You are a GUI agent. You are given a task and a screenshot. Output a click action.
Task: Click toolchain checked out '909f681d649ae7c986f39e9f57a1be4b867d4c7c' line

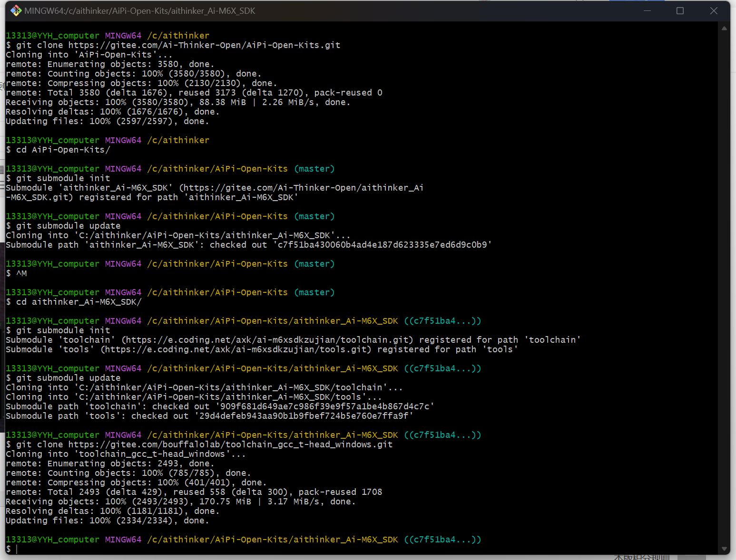pyautogui.click(x=220, y=406)
